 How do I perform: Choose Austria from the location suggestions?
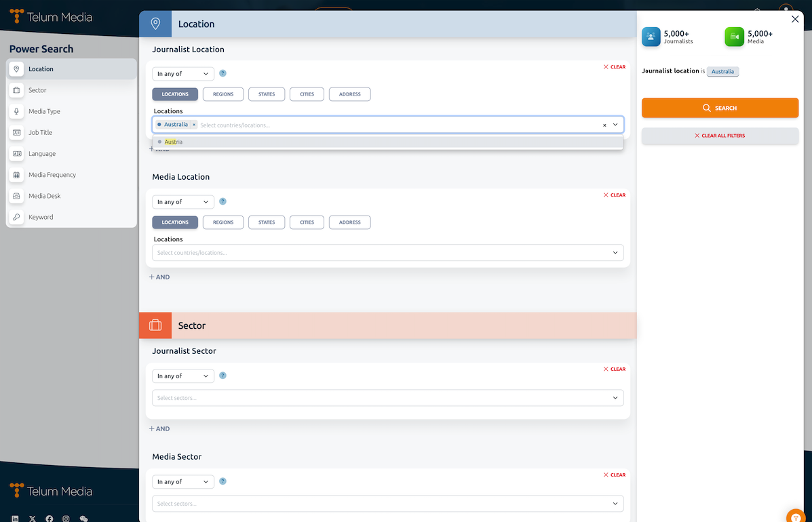(174, 142)
